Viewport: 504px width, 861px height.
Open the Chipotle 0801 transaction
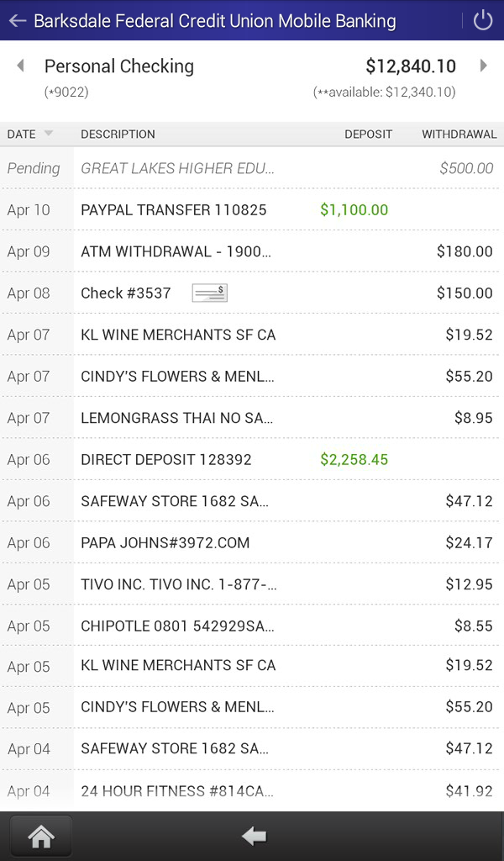(x=252, y=626)
